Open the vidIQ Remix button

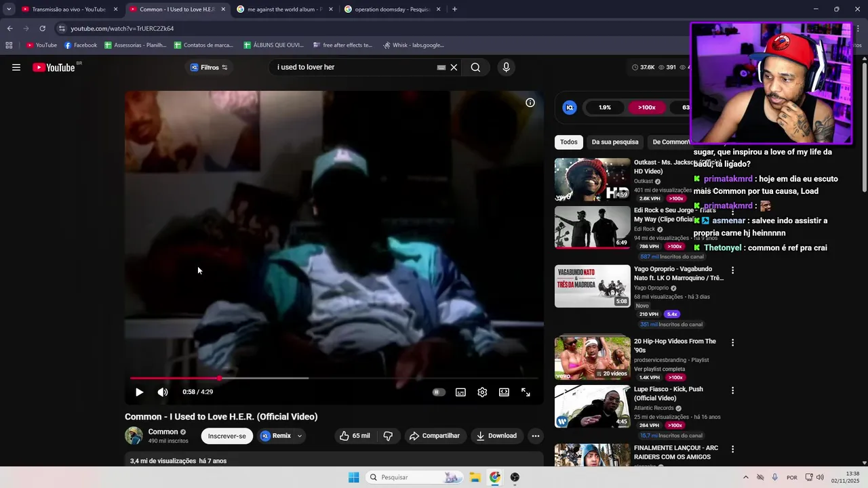276,436
